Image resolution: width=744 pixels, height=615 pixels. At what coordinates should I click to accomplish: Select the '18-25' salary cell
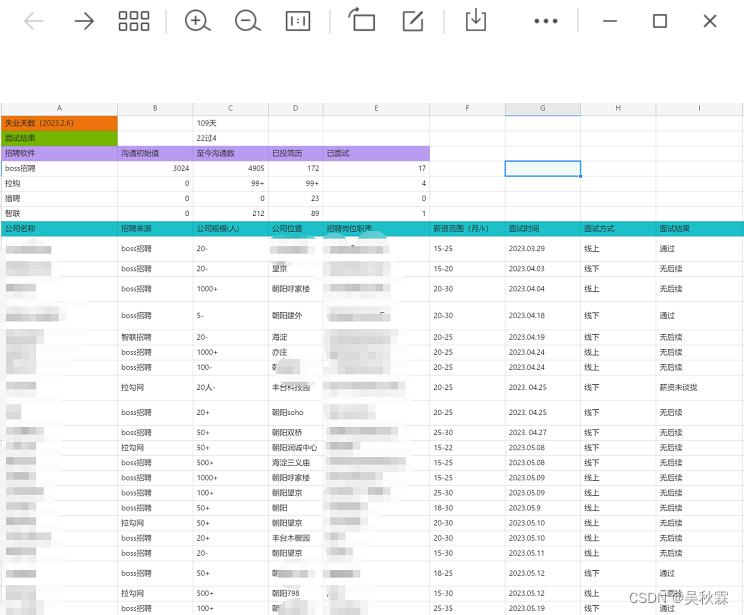(467, 573)
